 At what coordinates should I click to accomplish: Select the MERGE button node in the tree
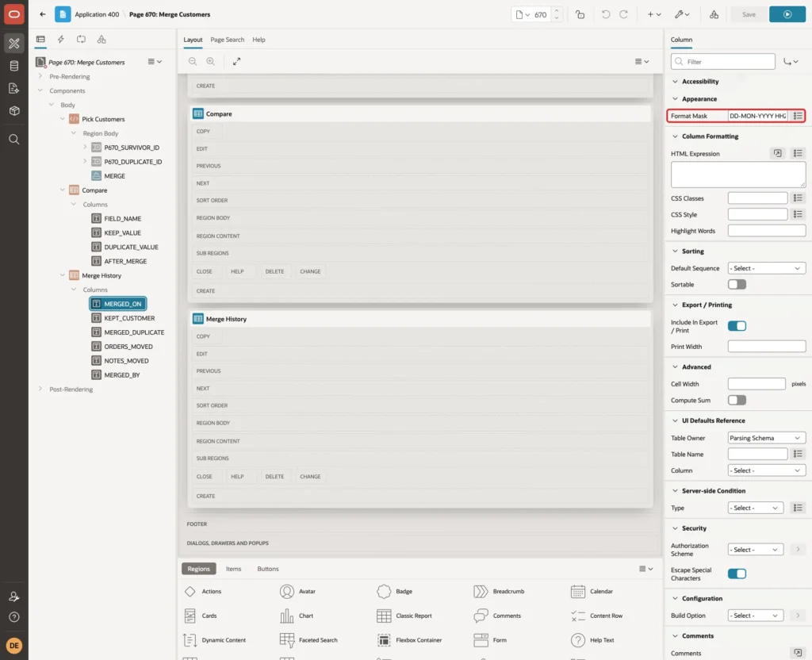tap(114, 176)
